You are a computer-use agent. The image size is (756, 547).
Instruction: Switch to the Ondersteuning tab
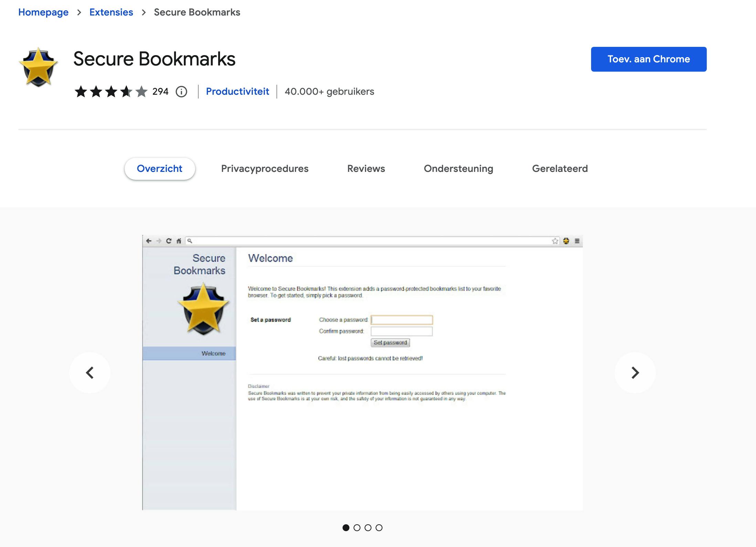458,168
